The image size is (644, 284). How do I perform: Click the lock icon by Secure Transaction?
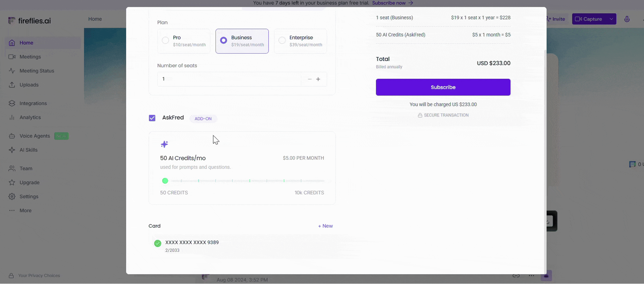tap(420, 115)
